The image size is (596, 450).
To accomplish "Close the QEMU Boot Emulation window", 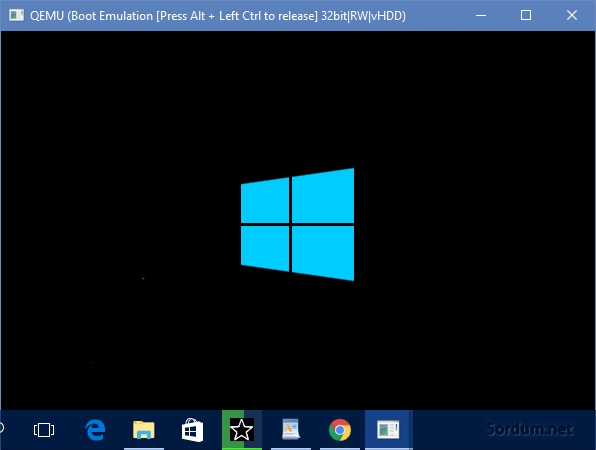I will (572, 15).
